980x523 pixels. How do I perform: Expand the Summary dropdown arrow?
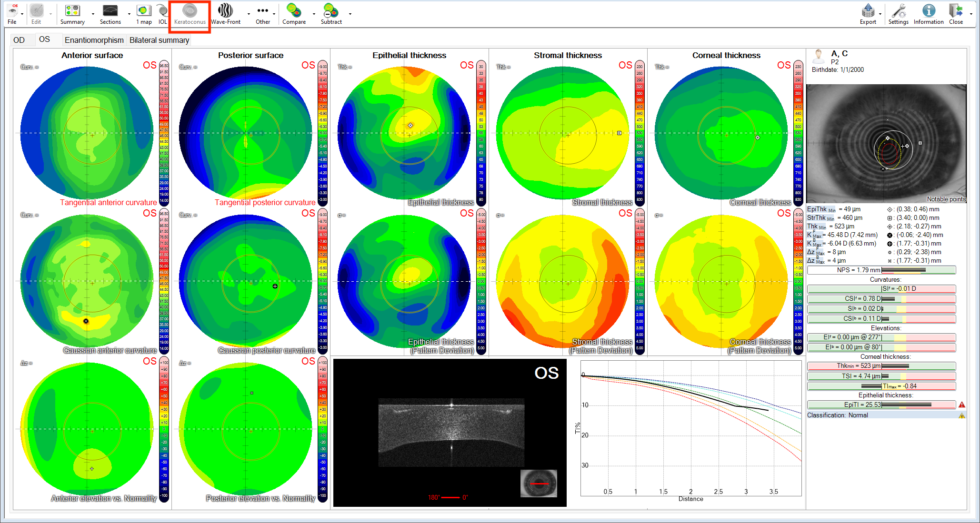93,14
